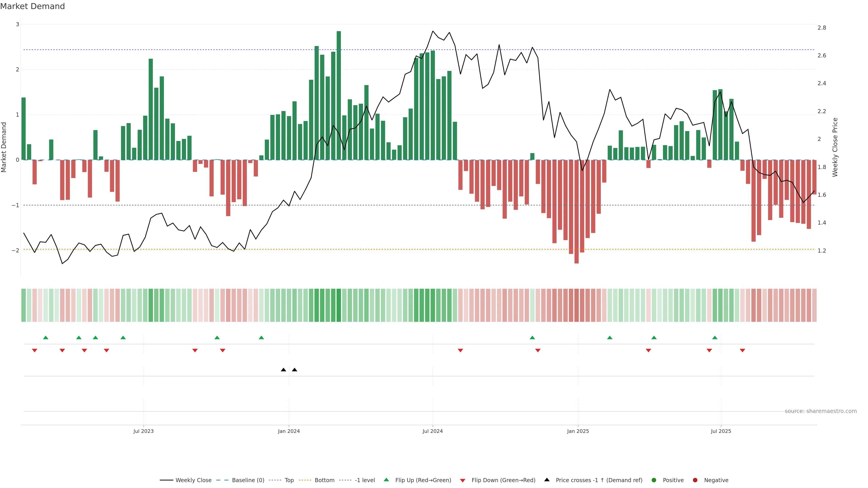Image resolution: width=868 pixels, height=488 pixels.
Task: Click the second black price-cross triangle marker
Action: tap(295, 370)
